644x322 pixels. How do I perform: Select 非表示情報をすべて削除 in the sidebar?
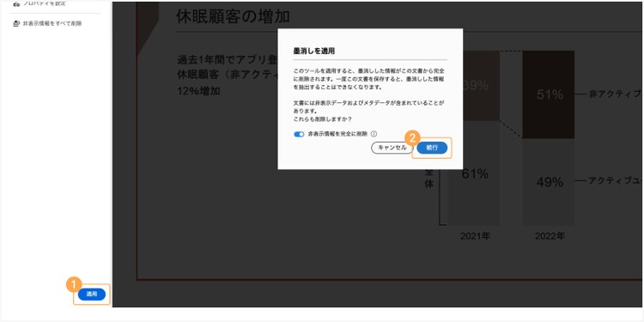pos(47,24)
